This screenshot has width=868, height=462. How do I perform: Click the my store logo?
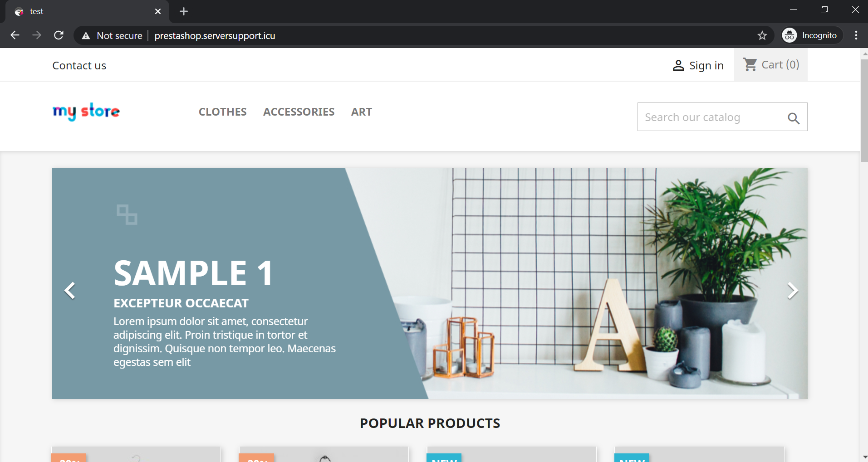(86, 112)
